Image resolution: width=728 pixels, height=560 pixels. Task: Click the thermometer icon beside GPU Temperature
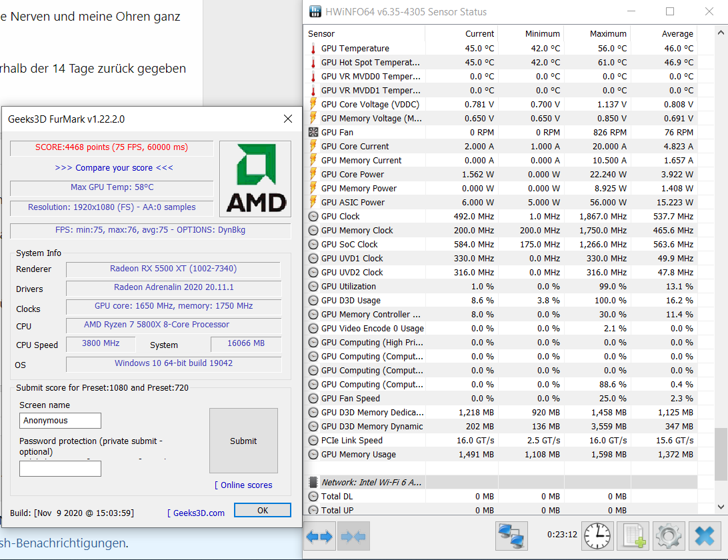313,48
